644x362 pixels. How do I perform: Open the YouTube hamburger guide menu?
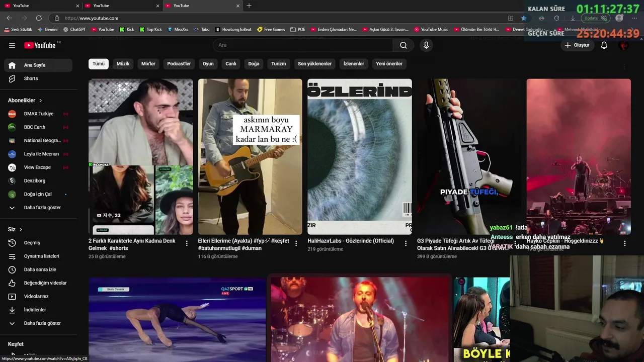click(x=12, y=45)
